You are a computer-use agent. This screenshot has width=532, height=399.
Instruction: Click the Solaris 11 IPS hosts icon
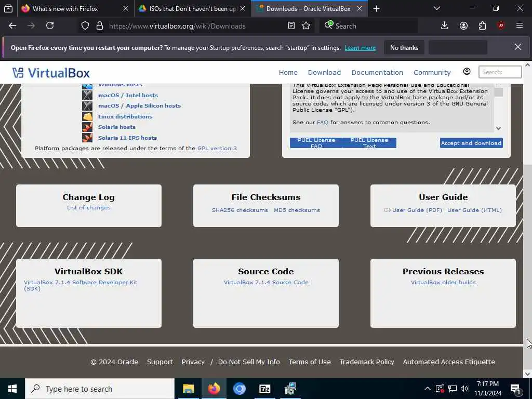87,138
